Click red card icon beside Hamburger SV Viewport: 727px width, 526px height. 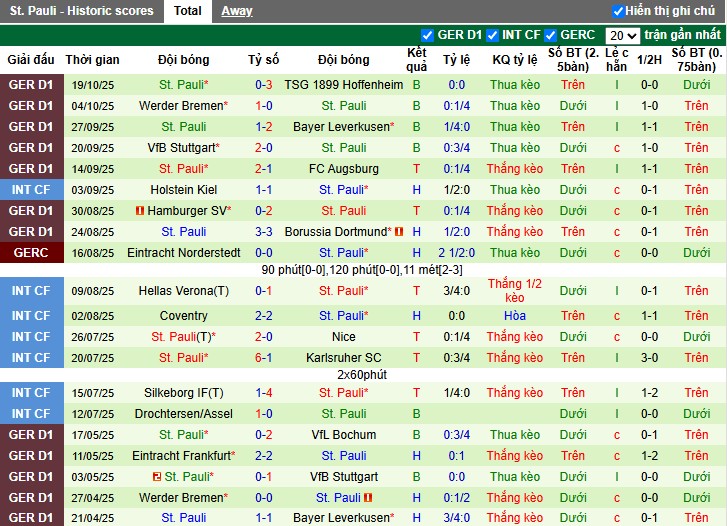[x=139, y=211]
